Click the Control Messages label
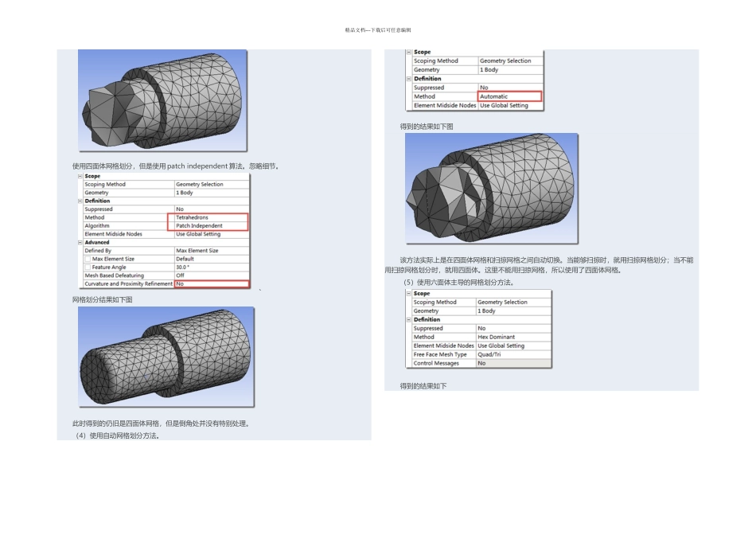The height and width of the screenshot is (535, 756). (x=436, y=363)
